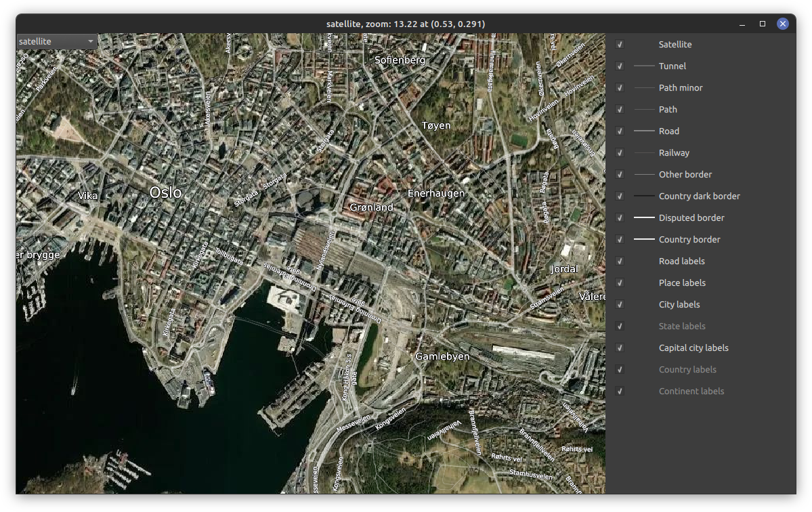Uncheck the Railway layer

[620, 152]
